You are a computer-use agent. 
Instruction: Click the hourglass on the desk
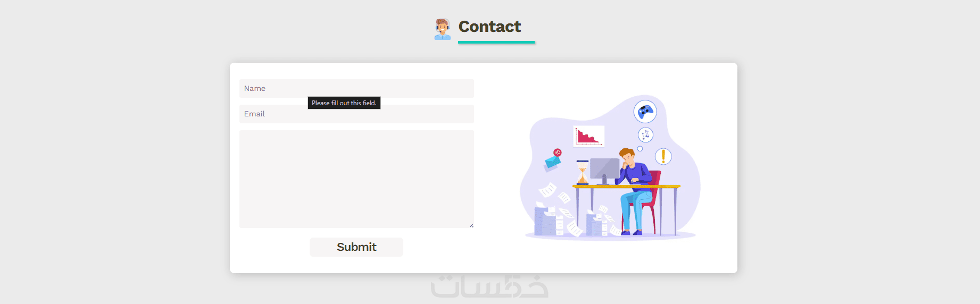point(583,173)
